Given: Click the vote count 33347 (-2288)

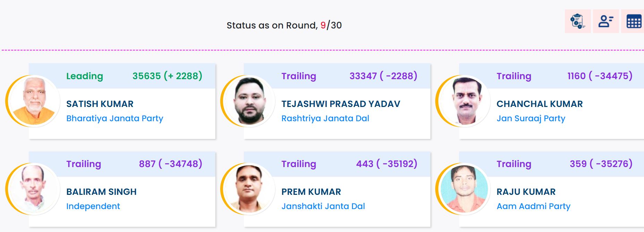Looking at the screenshot, I should tap(383, 76).
